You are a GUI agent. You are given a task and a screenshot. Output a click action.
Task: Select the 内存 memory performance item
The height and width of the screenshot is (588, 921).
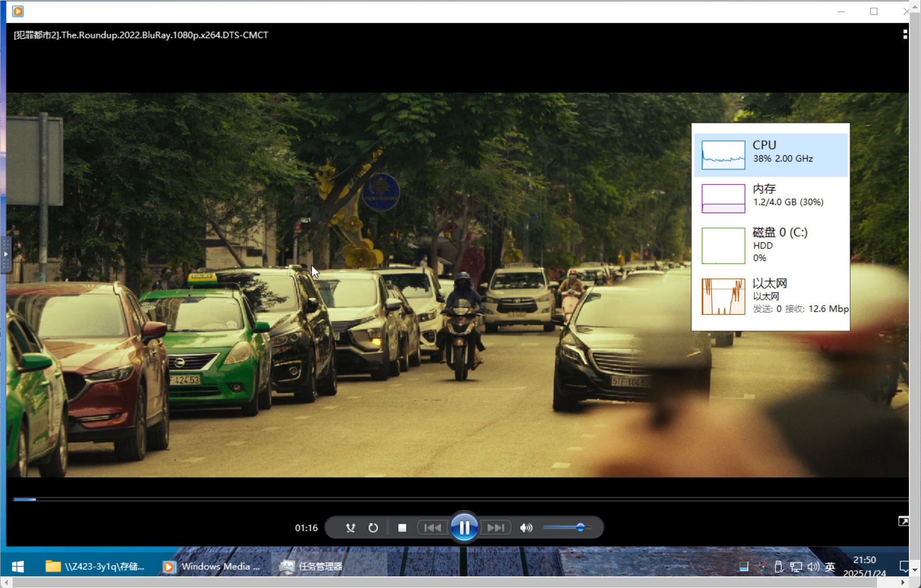tap(771, 198)
